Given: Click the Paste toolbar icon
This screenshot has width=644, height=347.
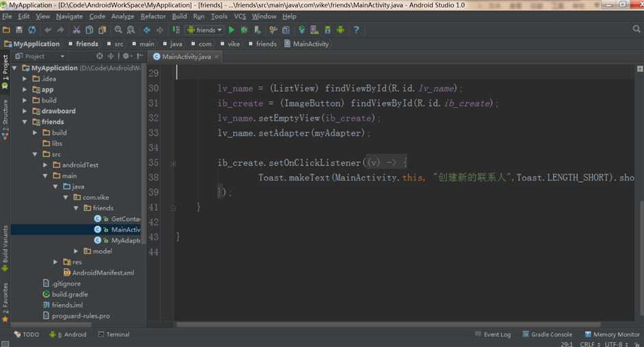Looking at the screenshot, I should (102, 29).
